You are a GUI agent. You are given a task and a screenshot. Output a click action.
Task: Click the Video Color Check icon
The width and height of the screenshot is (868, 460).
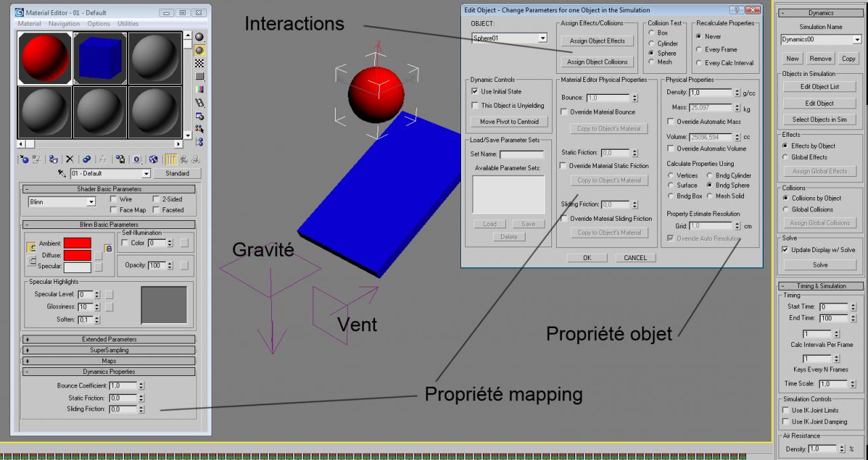tap(200, 89)
